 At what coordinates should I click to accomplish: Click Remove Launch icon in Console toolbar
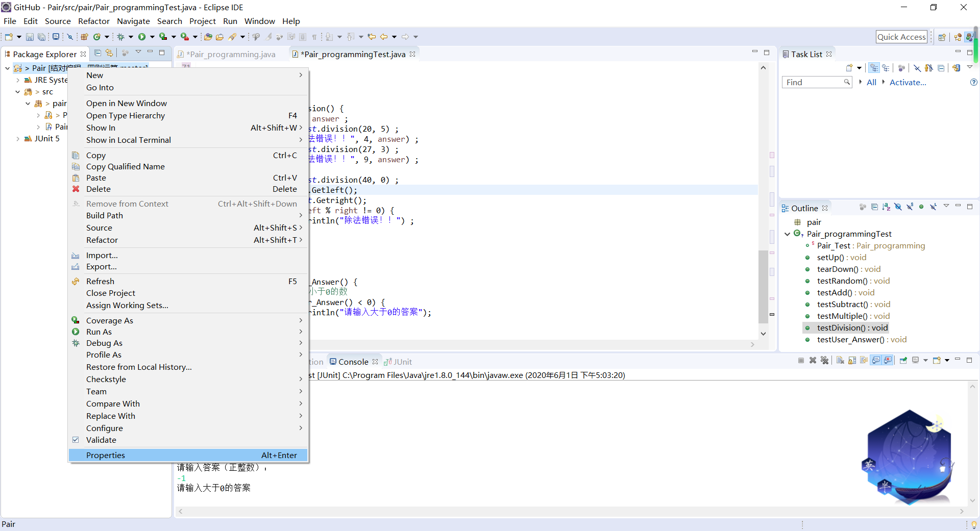point(813,360)
